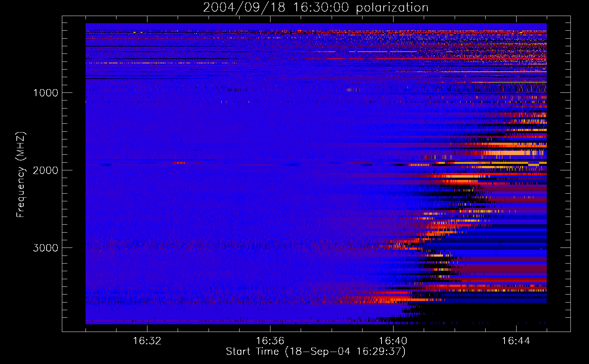Click the 16:40 time tick label
The width and height of the screenshot is (589, 364).
coord(393,341)
